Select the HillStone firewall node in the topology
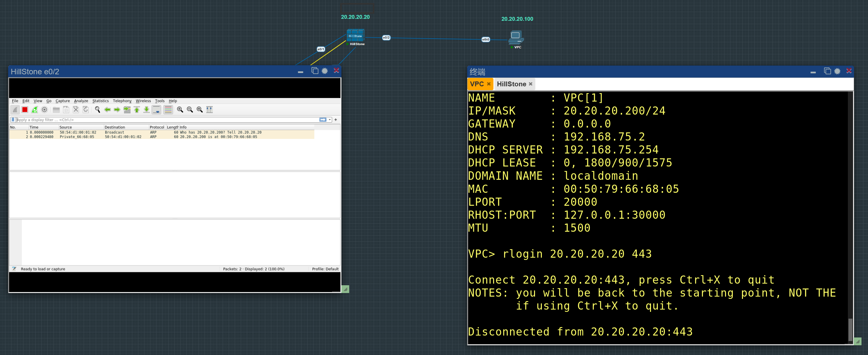The height and width of the screenshot is (355, 868). coord(355,35)
